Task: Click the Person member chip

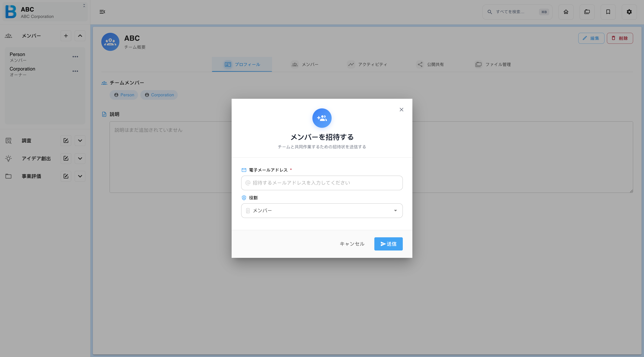Action: [124, 95]
